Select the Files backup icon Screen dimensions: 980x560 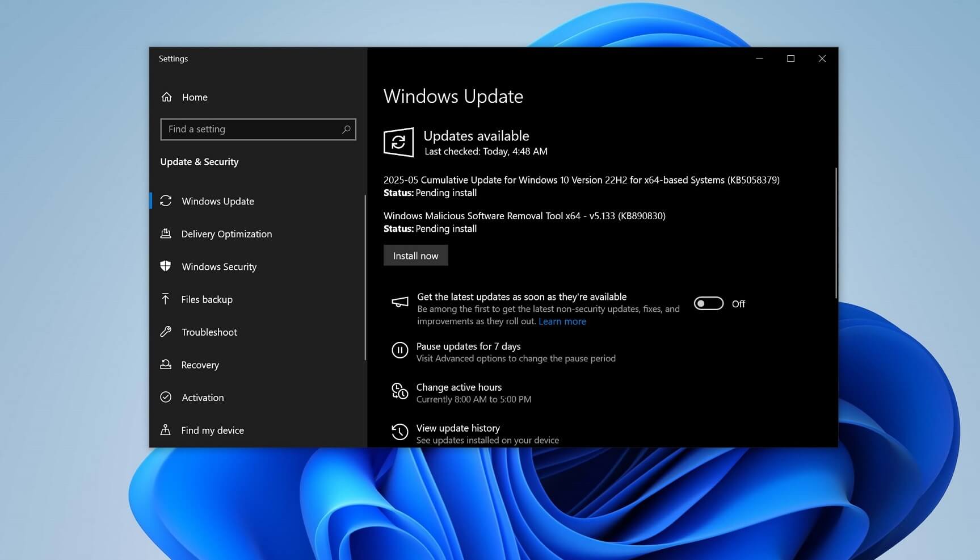pyautogui.click(x=166, y=299)
